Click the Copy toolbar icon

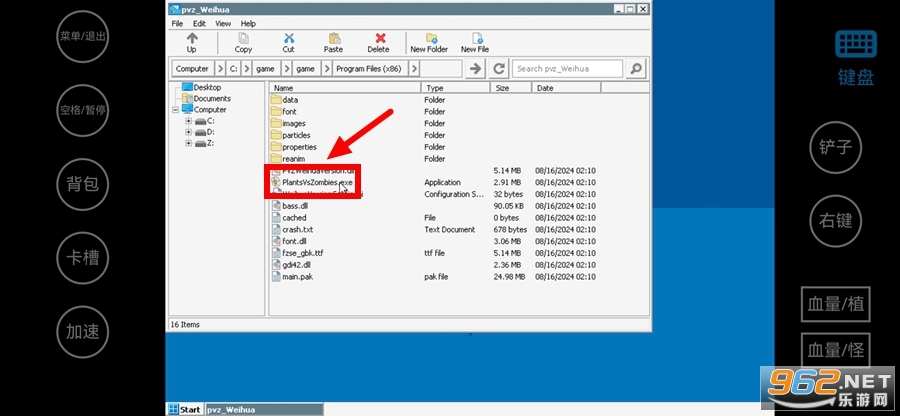(243, 38)
